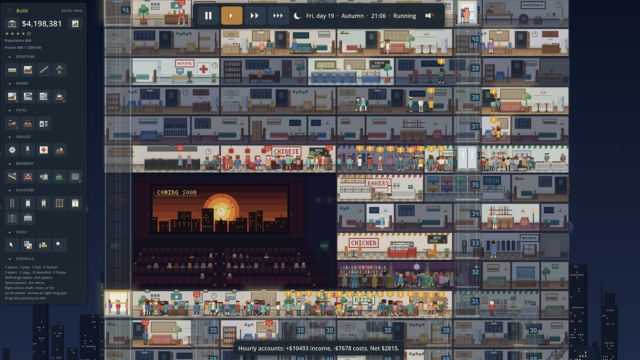The image size is (640, 360).
Task: Collapse the CONTROLS section
Action: [x=10, y=259]
